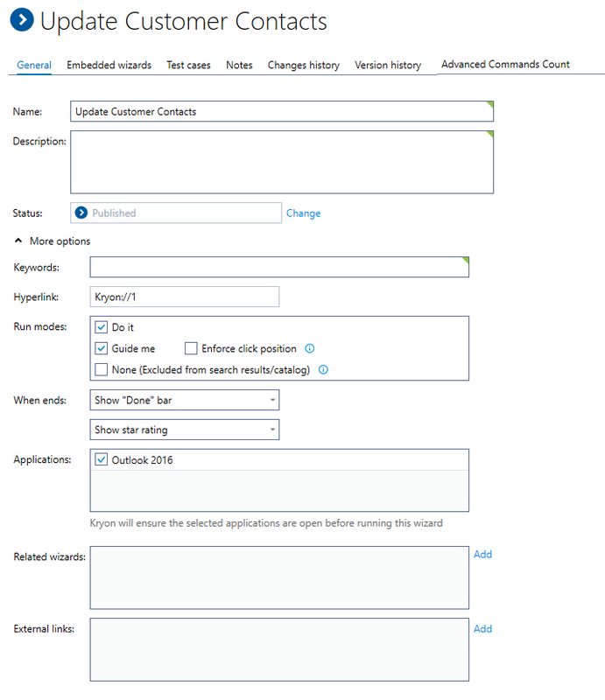
Task: Click the Published status field
Action: 176,213
